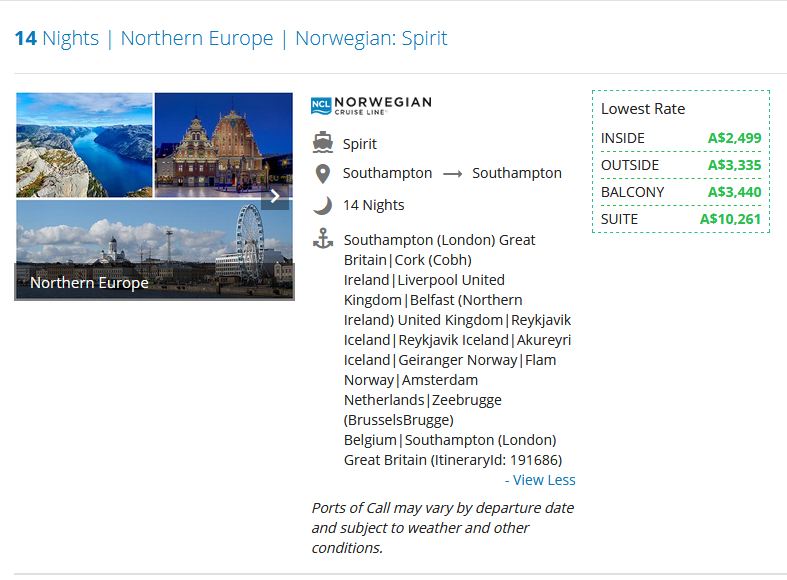787x580 pixels.
Task: Select the OUTSIDE rate A$3,335
Action: [x=735, y=165]
